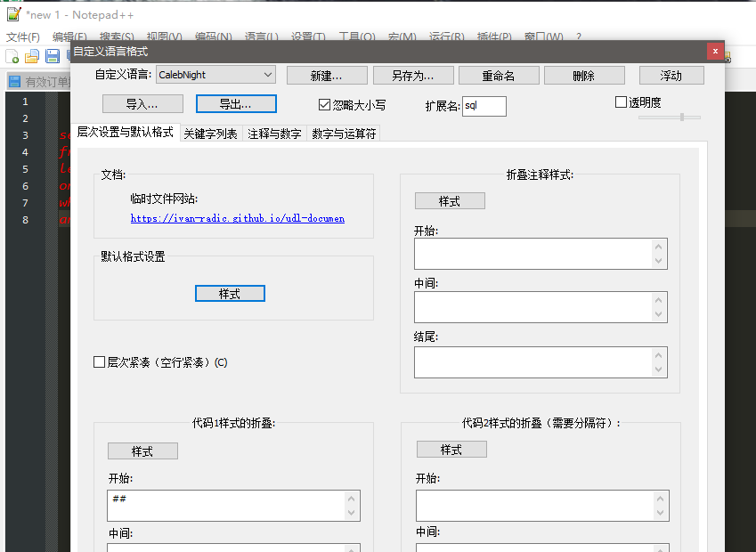Click the 另存为... button
This screenshot has width=756, height=552.
pyautogui.click(x=413, y=76)
